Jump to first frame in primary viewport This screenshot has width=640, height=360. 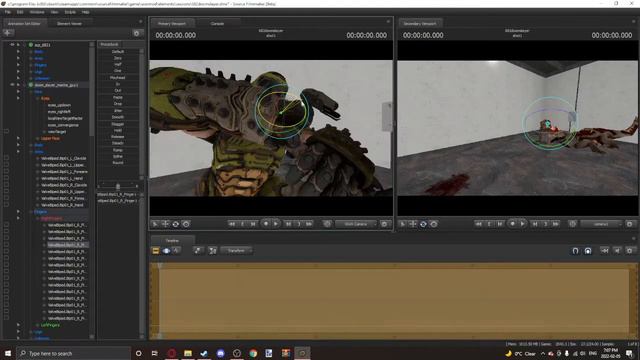tap(232, 224)
